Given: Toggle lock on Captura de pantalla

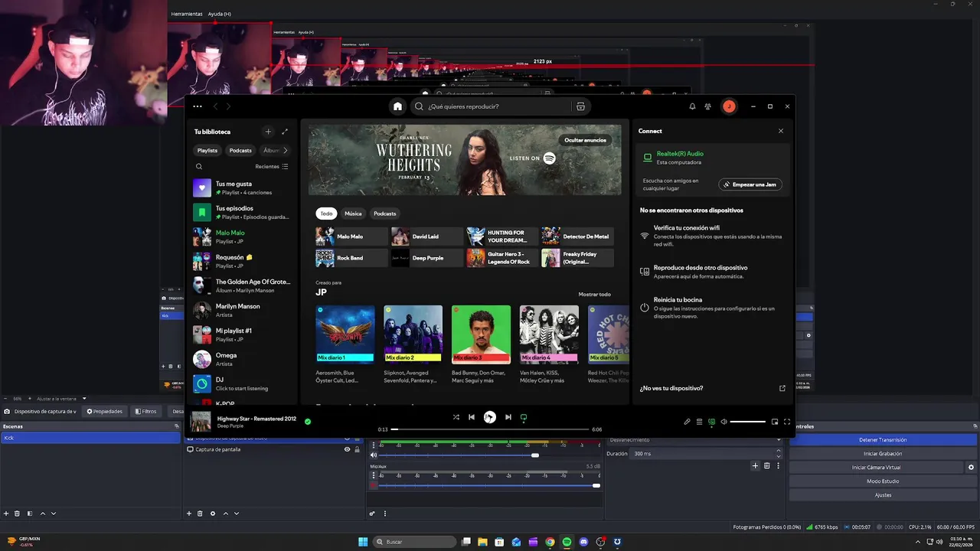Looking at the screenshot, I should point(357,449).
